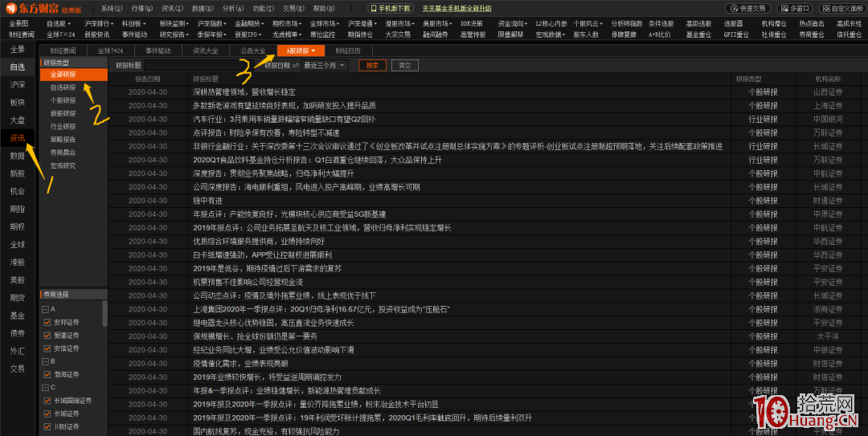This screenshot has height=436, width=868.
Task: Open the 帮助(H) menu
Action: [x=323, y=8]
